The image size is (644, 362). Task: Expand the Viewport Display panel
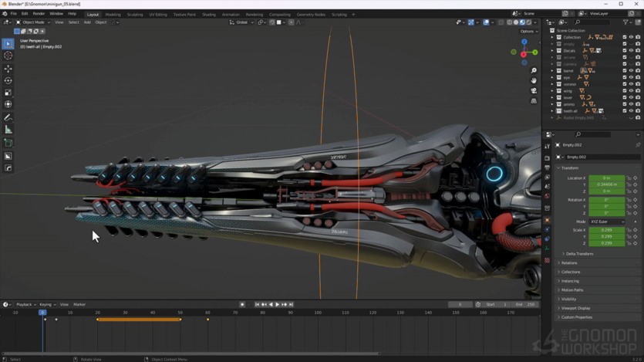575,308
